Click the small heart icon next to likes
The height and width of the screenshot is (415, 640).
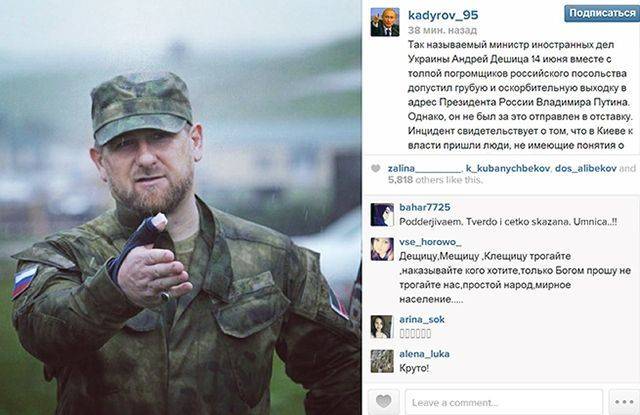tap(376, 169)
